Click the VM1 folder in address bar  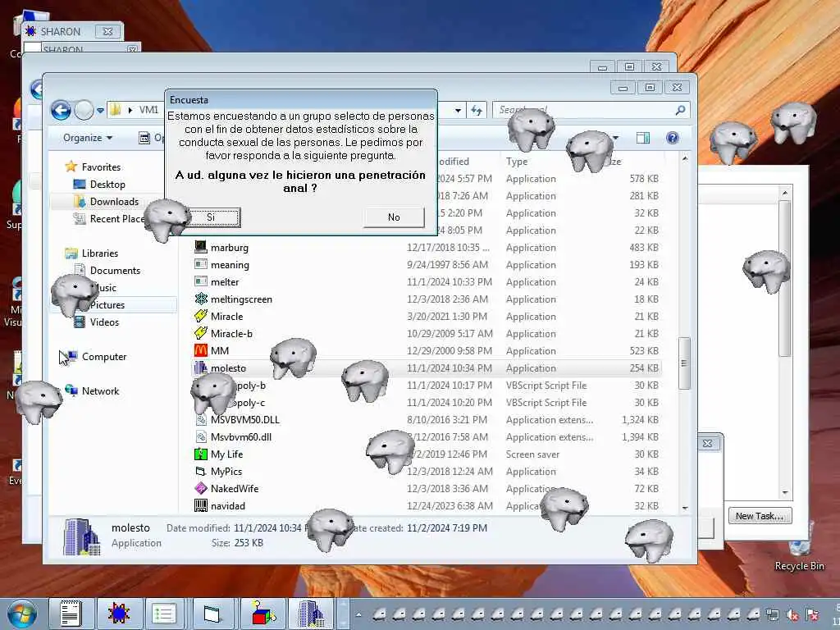[x=148, y=110]
